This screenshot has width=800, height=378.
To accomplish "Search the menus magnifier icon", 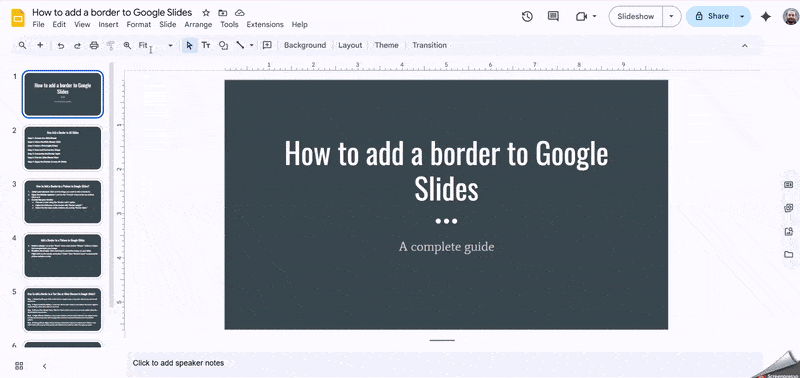I will click(x=22, y=45).
